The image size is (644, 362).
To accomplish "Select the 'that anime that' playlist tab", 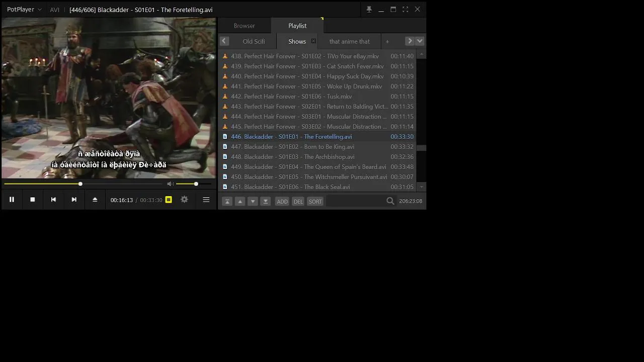I will [x=350, y=41].
